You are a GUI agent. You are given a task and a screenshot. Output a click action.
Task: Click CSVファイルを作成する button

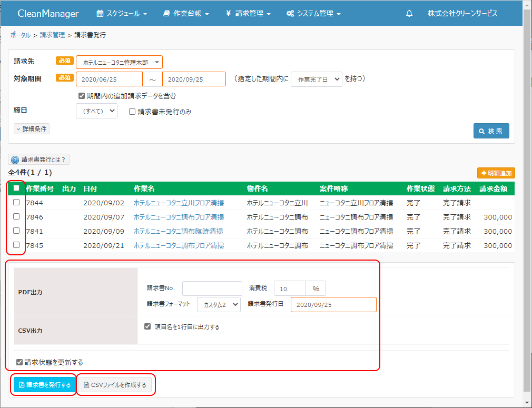(x=115, y=385)
